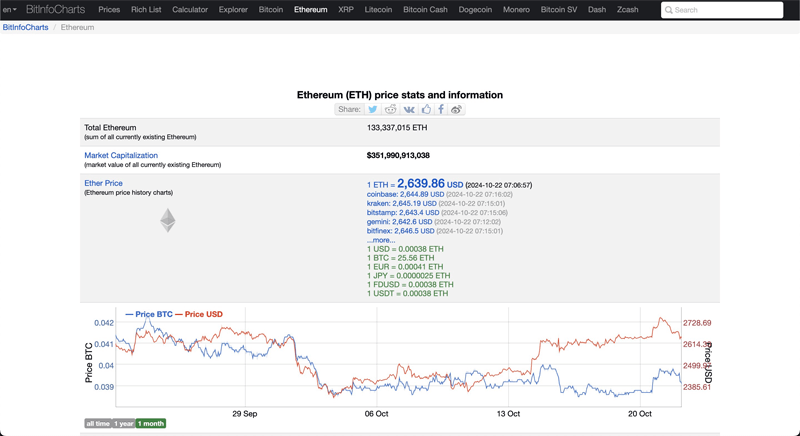Switch chart to 1 month range
This screenshot has height=436, width=800.
point(151,424)
